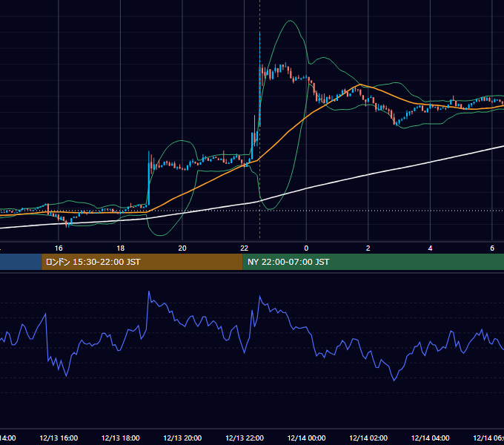Click the 12/14 02:00 date label
This screenshot has width=504, height=445.
pyautogui.click(x=368, y=438)
